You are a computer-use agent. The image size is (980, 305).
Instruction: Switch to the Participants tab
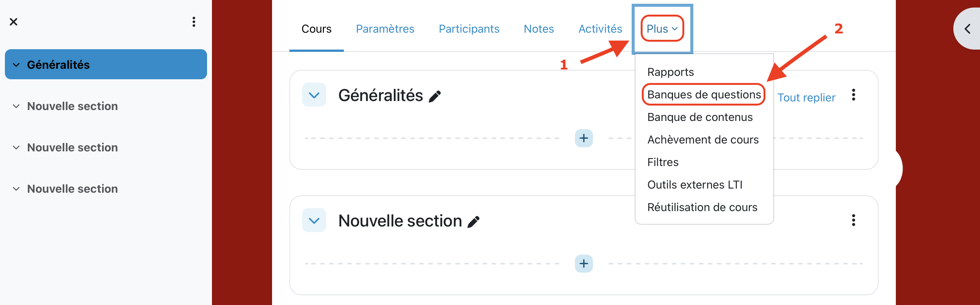point(469,29)
